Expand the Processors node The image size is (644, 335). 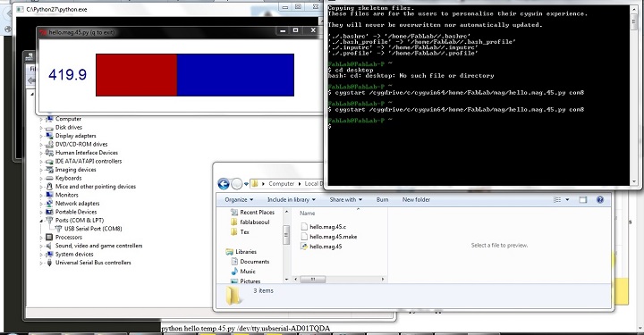(x=41, y=238)
